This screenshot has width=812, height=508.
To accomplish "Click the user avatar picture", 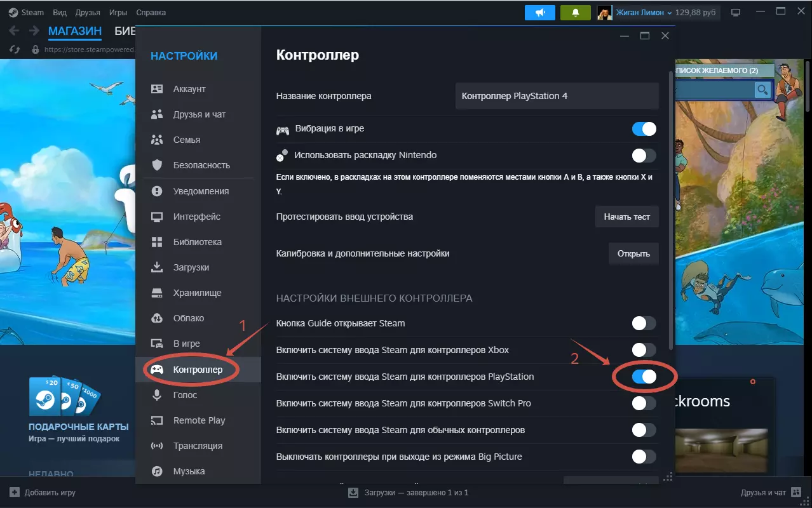I will click(604, 12).
